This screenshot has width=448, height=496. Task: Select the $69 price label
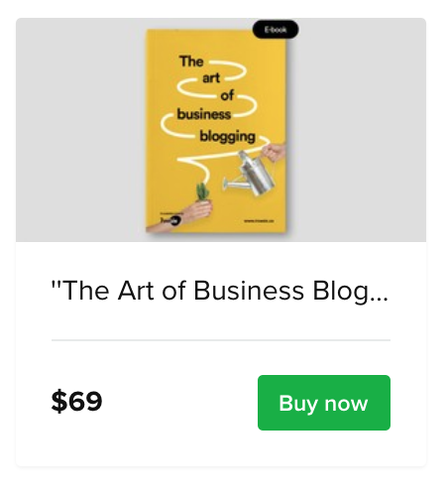coord(76,401)
